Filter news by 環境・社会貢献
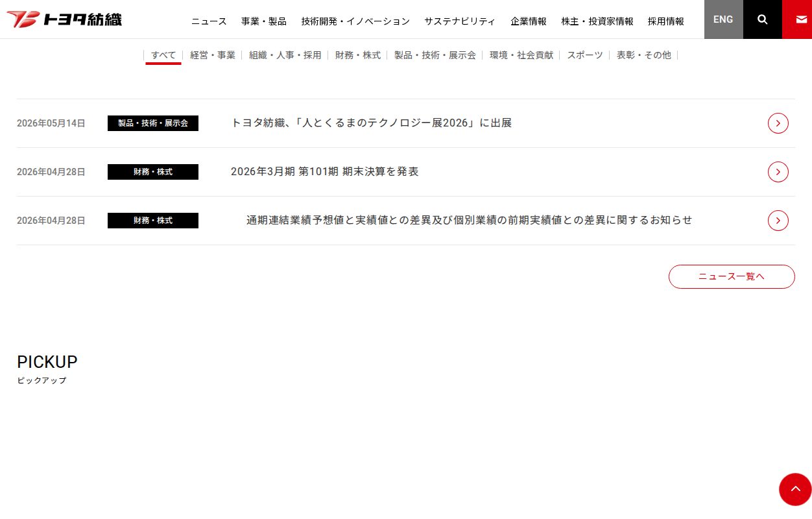Screen dimensions: 812x519 pyautogui.click(x=521, y=55)
